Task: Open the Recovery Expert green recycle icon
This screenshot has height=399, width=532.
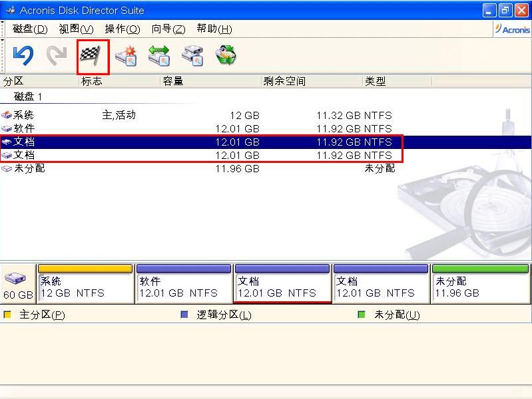Action: point(226,55)
